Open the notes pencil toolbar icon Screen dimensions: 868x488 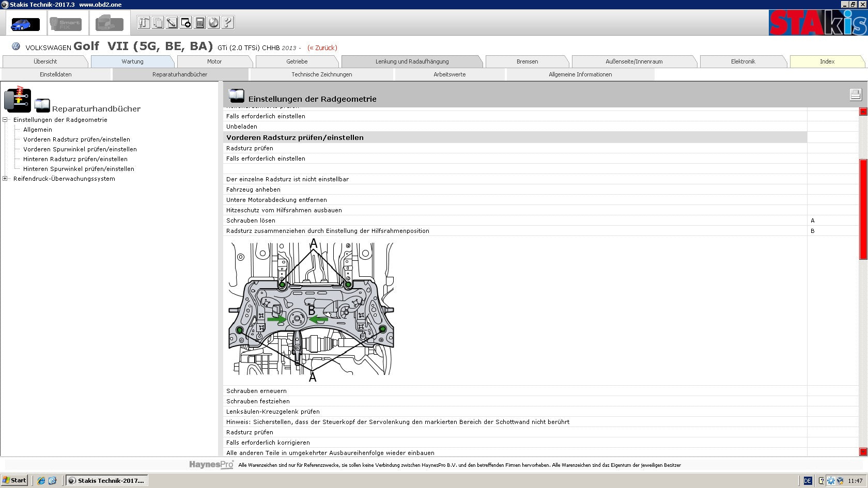(x=172, y=22)
